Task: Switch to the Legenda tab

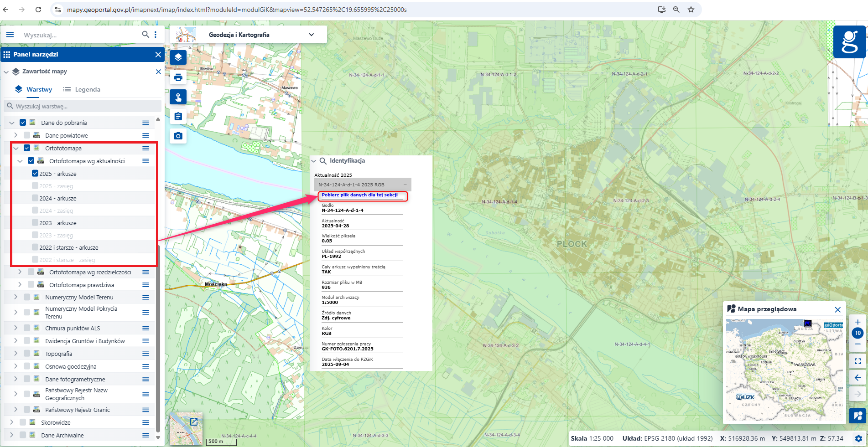Action: [82, 89]
